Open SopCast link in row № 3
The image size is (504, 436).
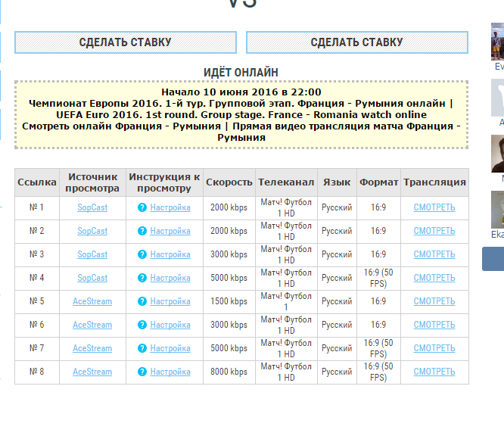[x=92, y=254]
